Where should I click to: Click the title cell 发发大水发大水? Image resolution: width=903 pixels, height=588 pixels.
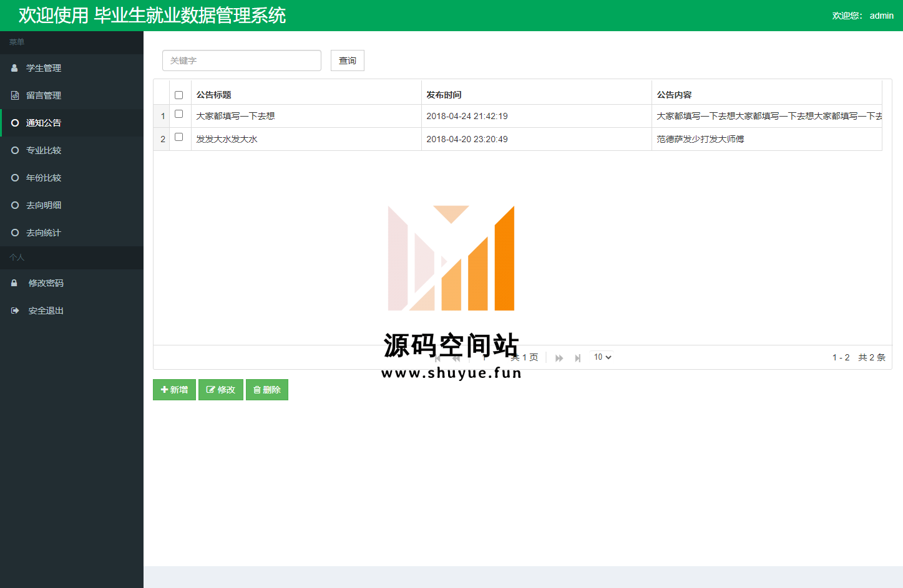(306, 139)
